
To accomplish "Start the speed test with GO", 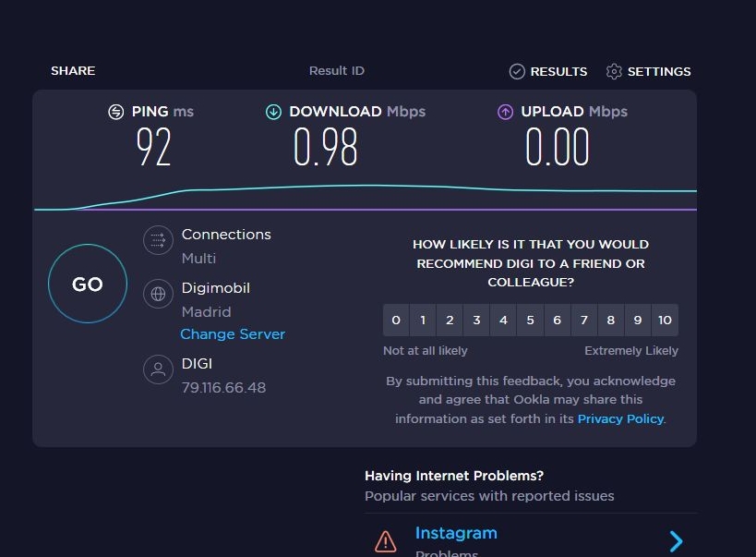I will [88, 284].
